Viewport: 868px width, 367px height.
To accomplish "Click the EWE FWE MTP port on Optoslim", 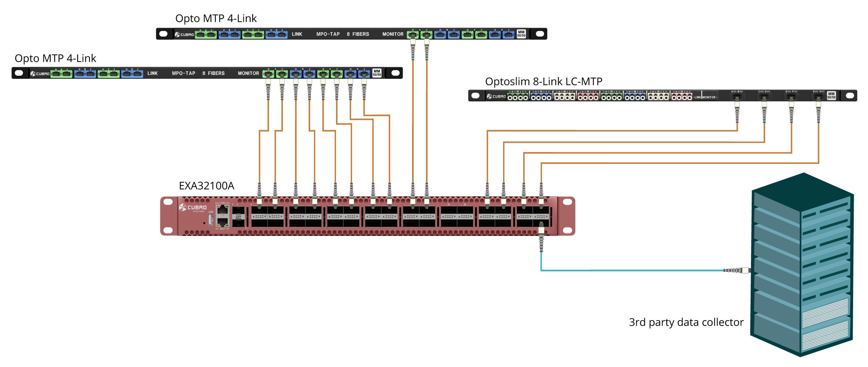I will (791, 97).
